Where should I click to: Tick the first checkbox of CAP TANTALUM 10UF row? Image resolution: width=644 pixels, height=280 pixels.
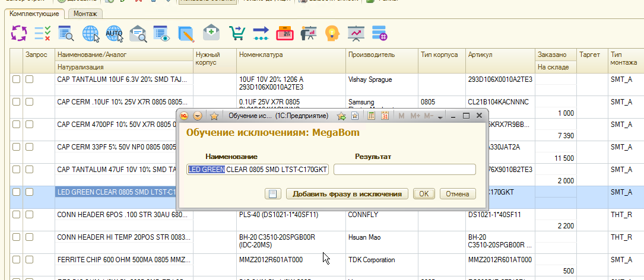point(16,79)
